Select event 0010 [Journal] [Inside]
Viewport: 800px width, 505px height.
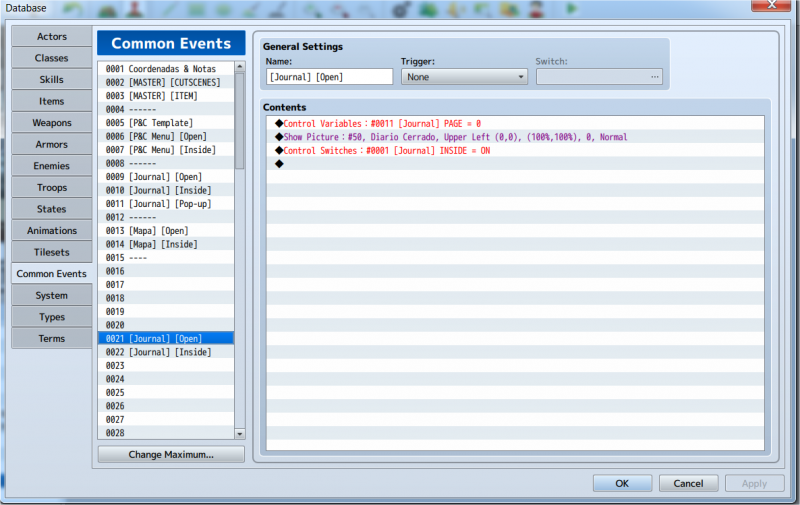click(166, 190)
